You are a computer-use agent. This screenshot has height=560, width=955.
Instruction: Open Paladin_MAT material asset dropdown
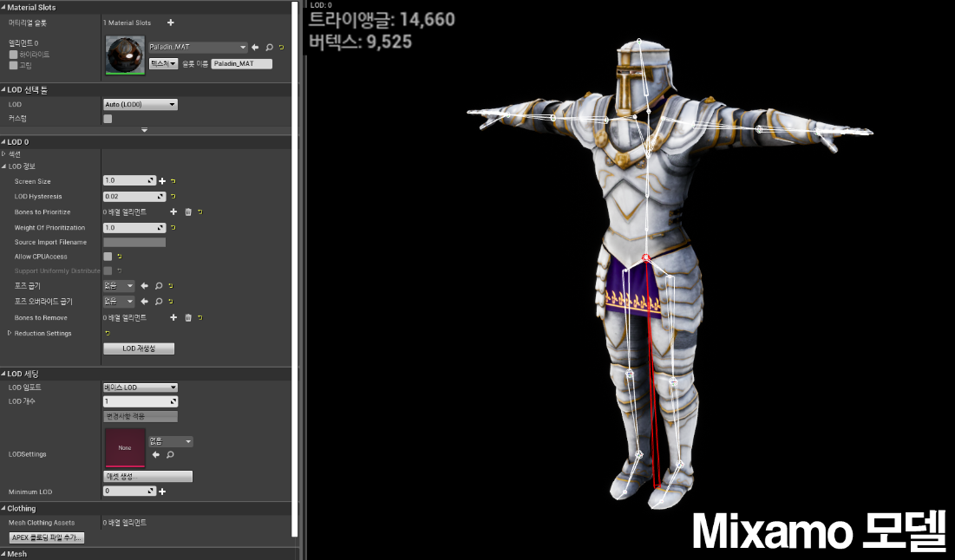point(198,47)
